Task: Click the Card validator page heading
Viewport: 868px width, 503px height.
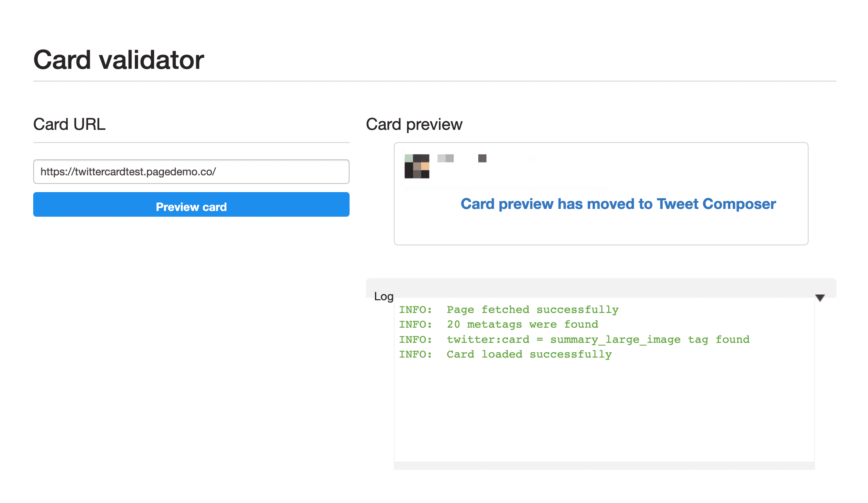Action: click(118, 60)
